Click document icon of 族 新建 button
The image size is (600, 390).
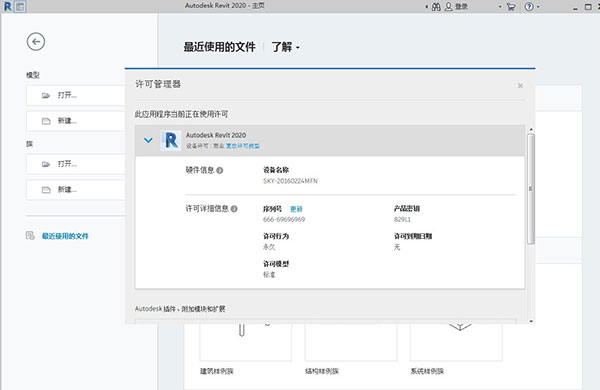point(46,190)
